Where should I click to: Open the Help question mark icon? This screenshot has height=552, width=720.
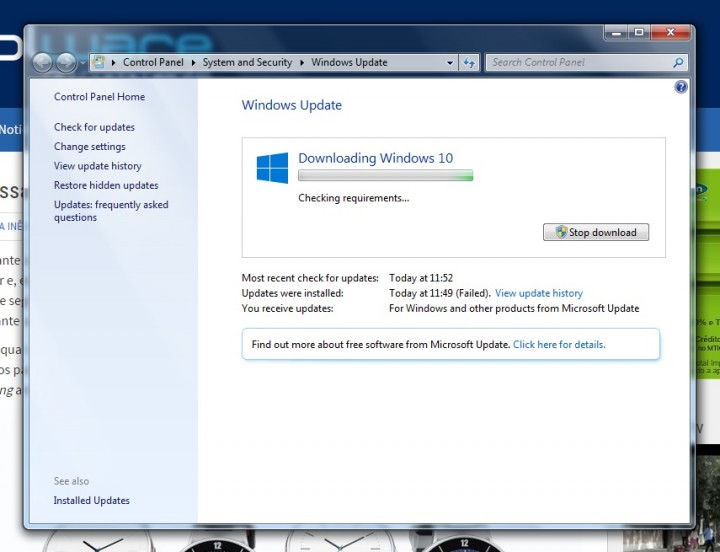(681, 87)
